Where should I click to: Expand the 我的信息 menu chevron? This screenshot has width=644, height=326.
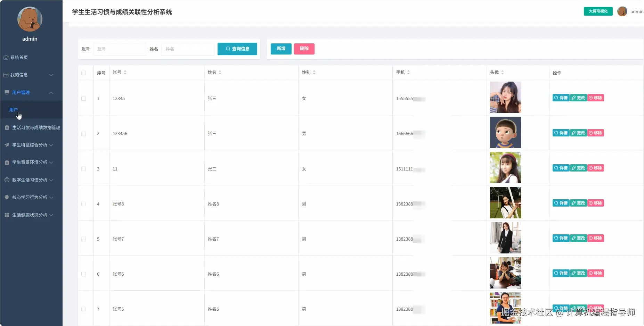pyautogui.click(x=51, y=75)
